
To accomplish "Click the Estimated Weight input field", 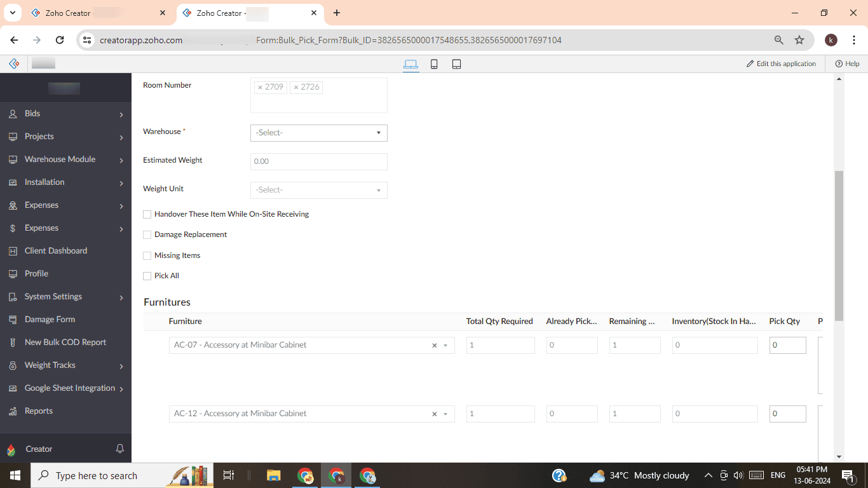I will point(318,161).
